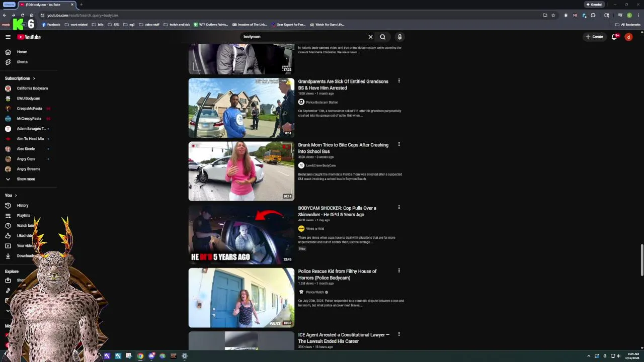Open more options for Grandparents video
This screenshot has width=644, height=362.
[x=399, y=81]
